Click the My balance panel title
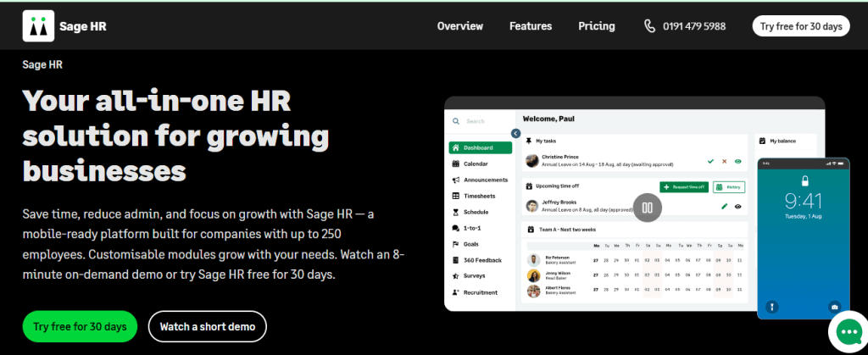This screenshot has width=868, height=355. click(782, 141)
